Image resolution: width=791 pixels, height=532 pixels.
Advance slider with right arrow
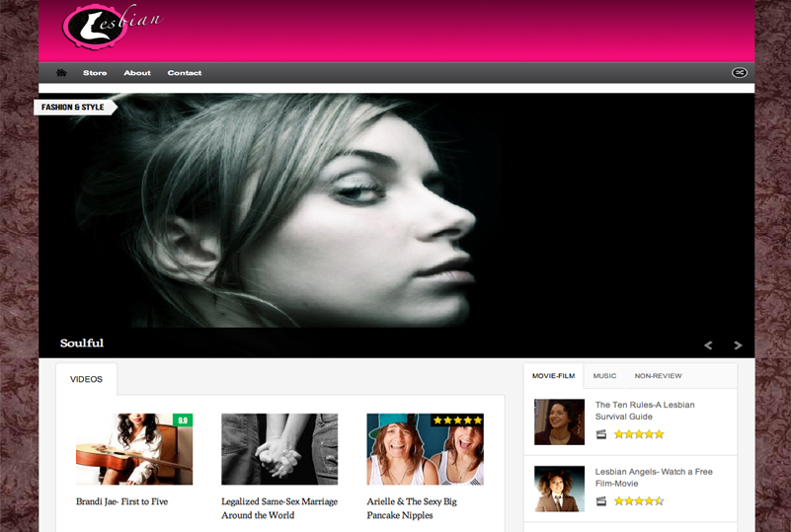tap(738, 344)
